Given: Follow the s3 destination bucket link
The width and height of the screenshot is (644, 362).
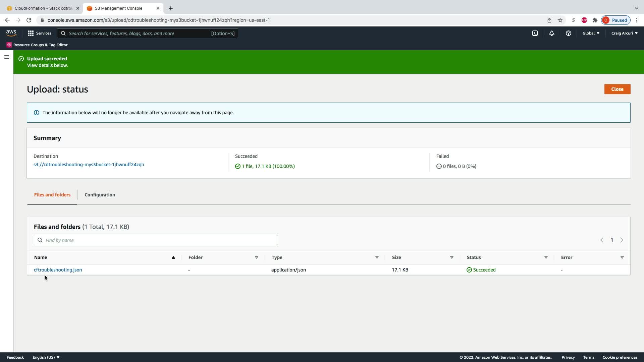Looking at the screenshot, I should click(x=89, y=165).
